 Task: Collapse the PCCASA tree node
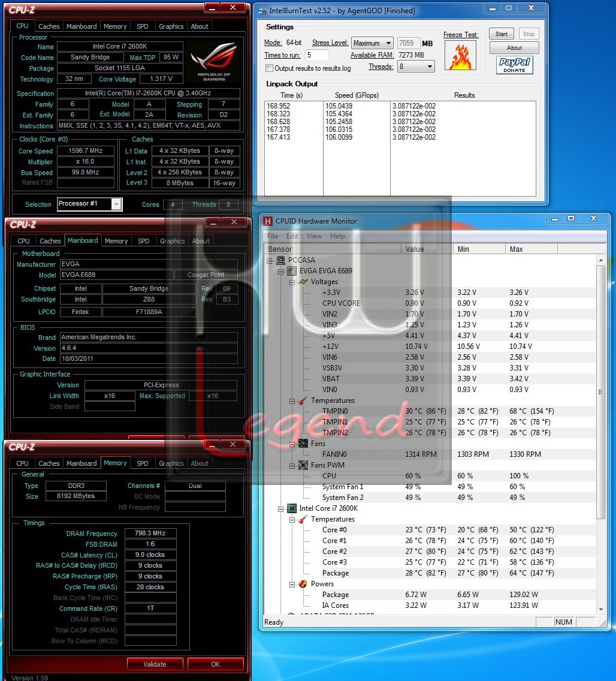tap(270, 261)
